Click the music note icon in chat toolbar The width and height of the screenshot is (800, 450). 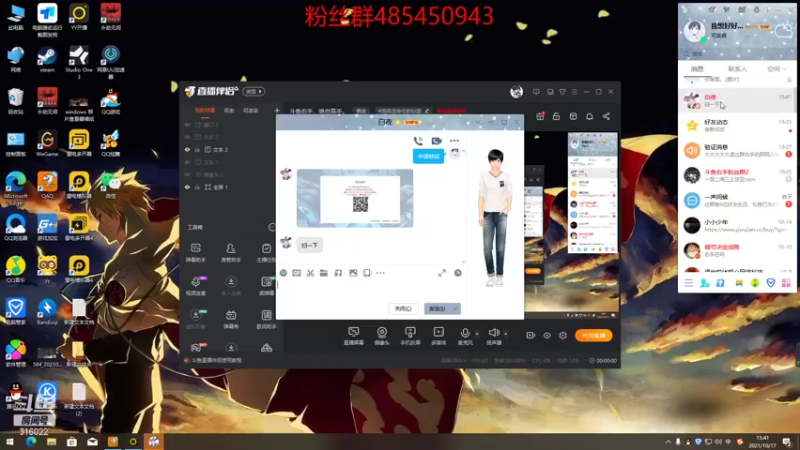338,273
